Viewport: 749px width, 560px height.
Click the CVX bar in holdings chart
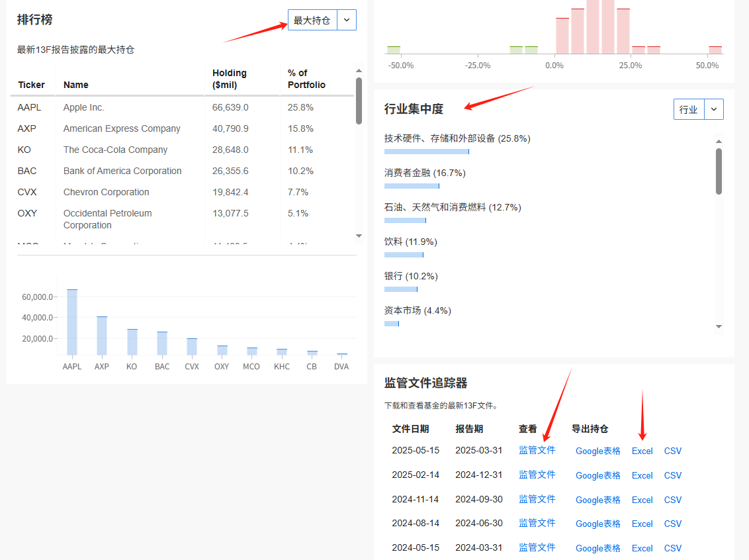coord(191,347)
